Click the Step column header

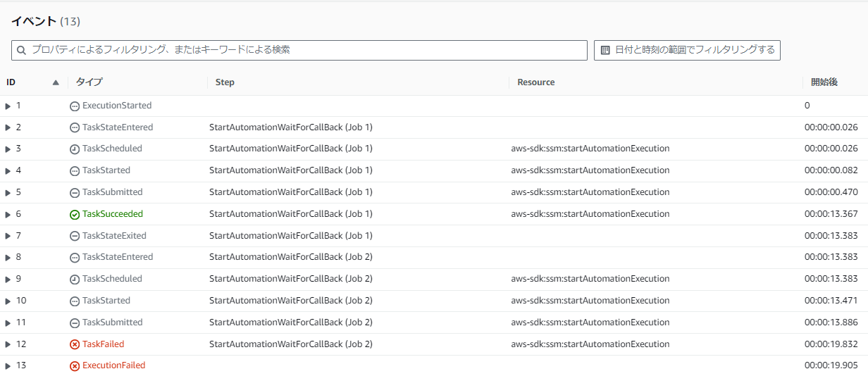click(x=225, y=82)
